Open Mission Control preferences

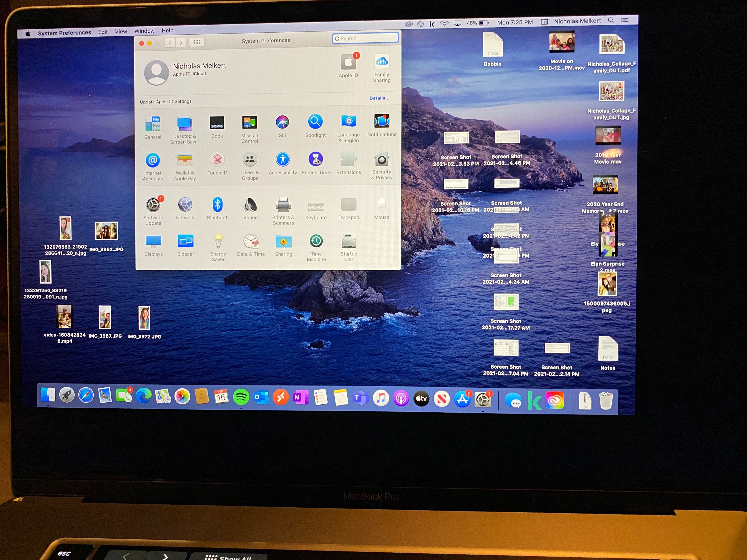pos(250,123)
